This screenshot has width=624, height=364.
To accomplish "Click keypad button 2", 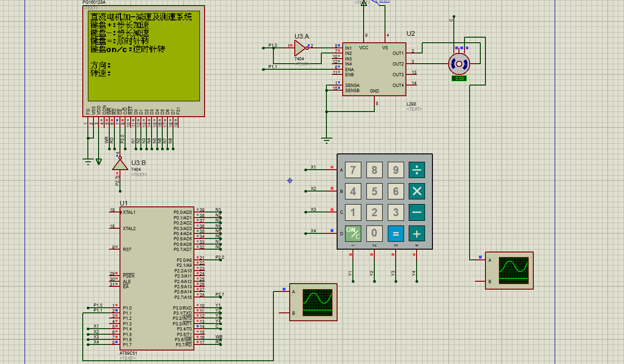I will 374,212.
